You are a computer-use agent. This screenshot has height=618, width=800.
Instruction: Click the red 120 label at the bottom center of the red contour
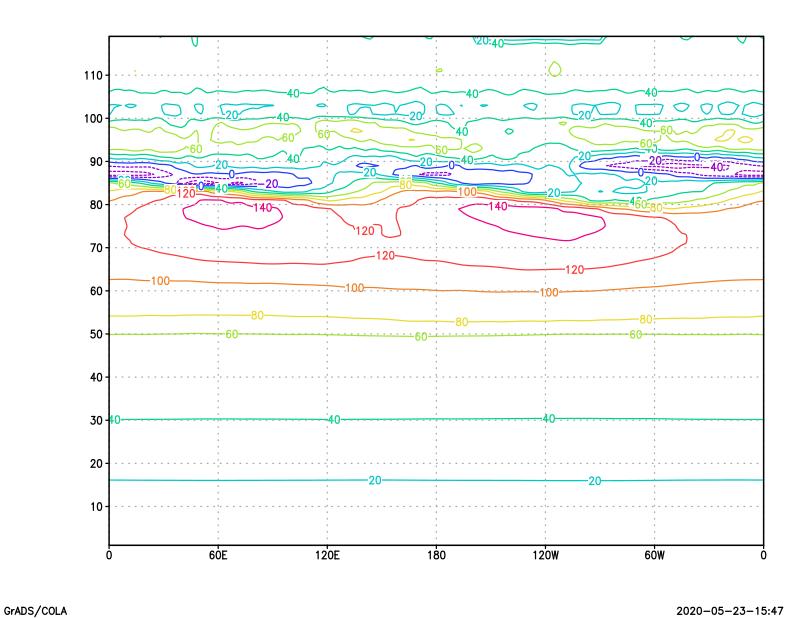[385, 256]
